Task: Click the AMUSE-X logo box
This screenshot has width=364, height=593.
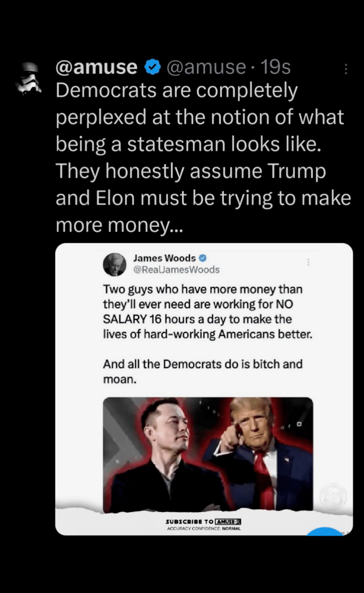Action: (228, 521)
